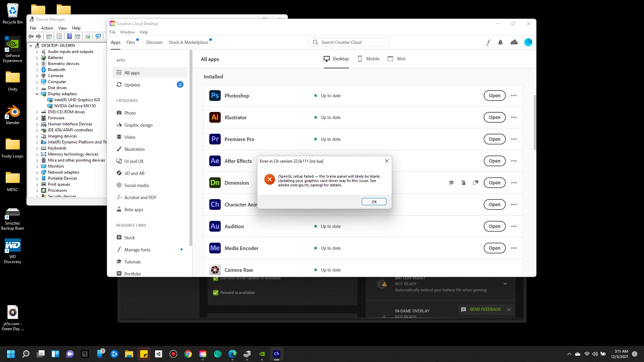Open more options for Illustrator
The height and width of the screenshot is (362, 644).
(x=514, y=117)
